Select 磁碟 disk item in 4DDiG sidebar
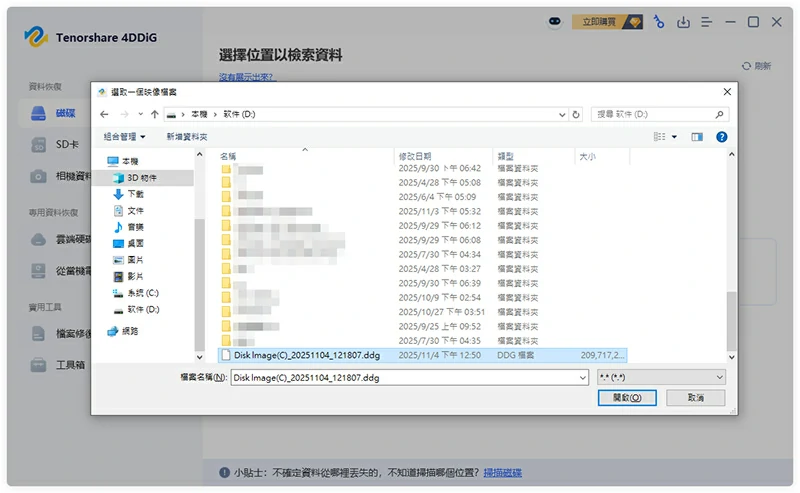This screenshot has height=493, width=800. [x=54, y=113]
